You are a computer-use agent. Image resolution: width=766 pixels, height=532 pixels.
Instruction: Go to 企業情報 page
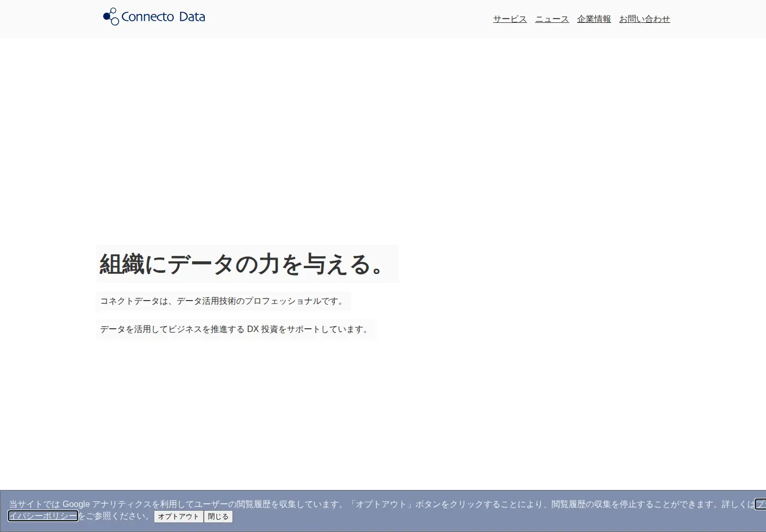tap(594, 19)
